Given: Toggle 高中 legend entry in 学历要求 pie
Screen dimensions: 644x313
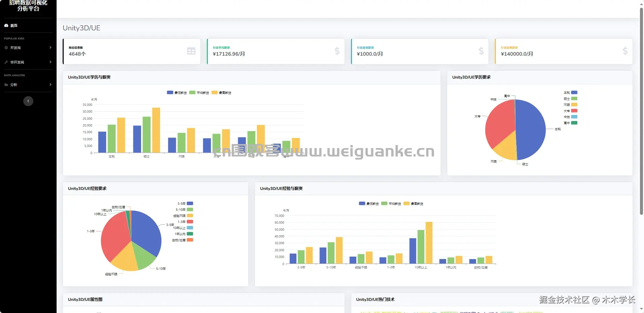Looking at the screenshot, I should 570,123.
